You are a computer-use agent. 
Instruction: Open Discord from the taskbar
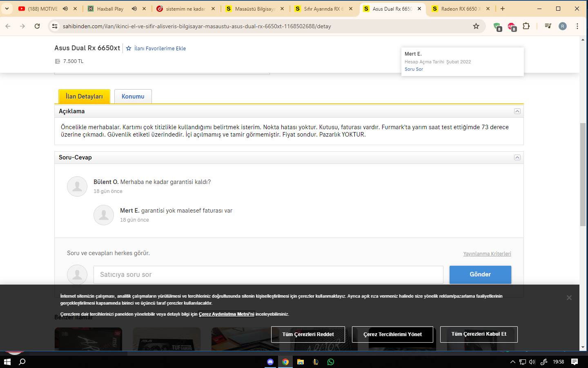(270, 362)
